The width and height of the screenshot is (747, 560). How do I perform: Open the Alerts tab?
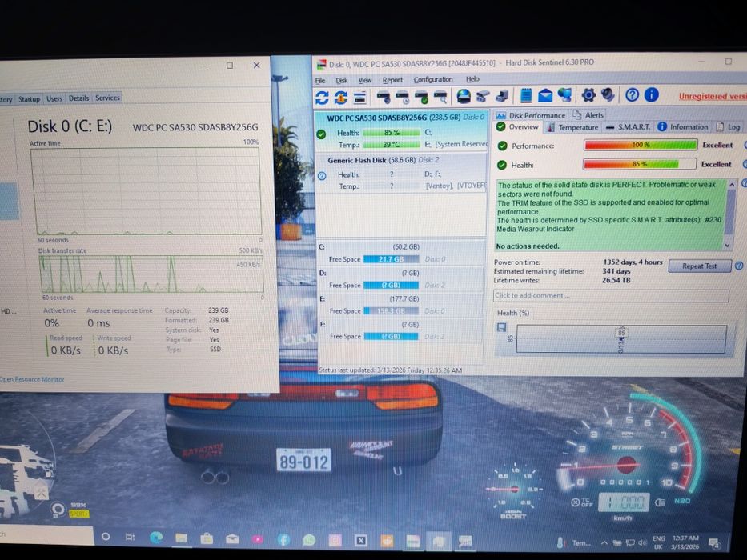pos(588,114)
